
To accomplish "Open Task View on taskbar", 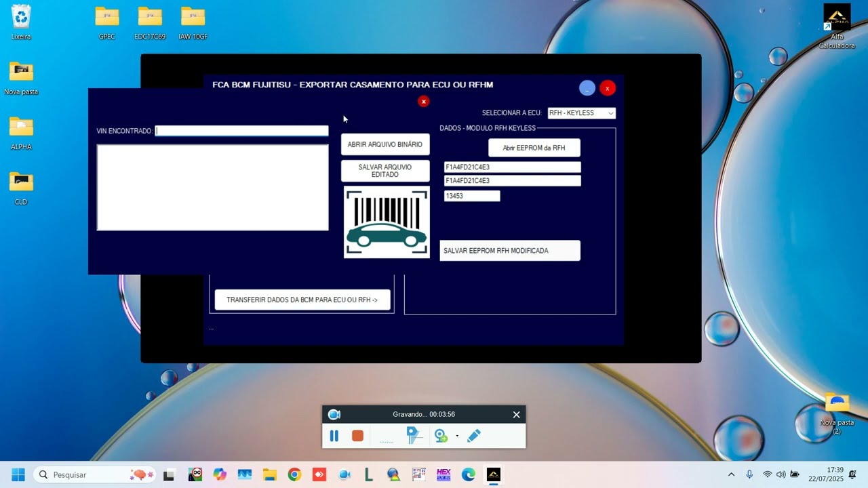I will click(x=169, y=474).
